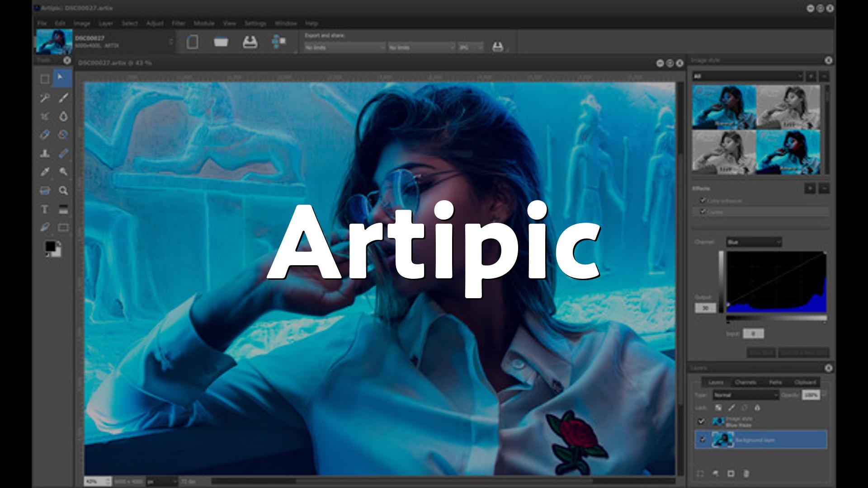Click the curves graph in Image style panel
Viewport: 868px width, 488px height.
tap(776, 282)
